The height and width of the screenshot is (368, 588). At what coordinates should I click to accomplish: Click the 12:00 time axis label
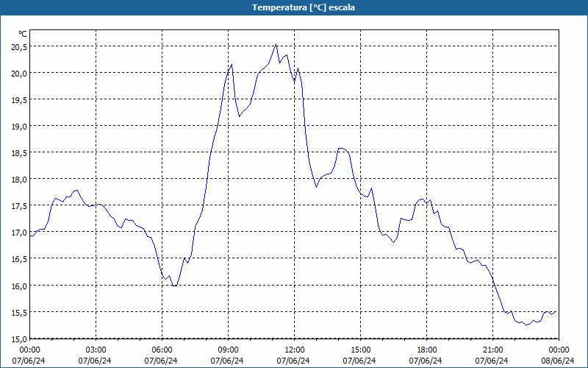click(x=295, y=350)
